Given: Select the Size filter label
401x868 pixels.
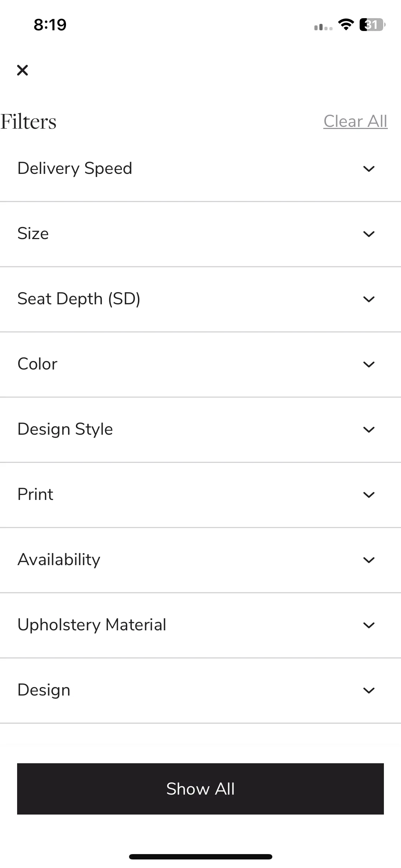Looking at the screenshot, I should tap(33, 234).
